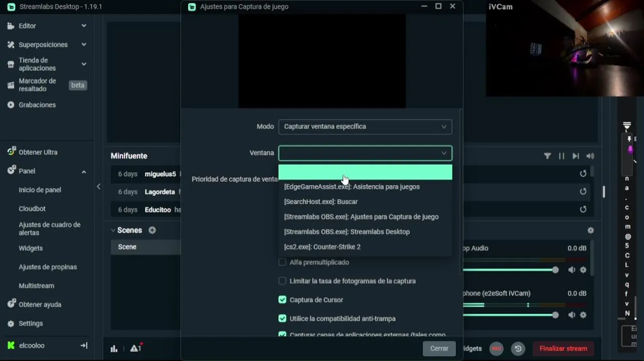This screenshot has height=361, width=644.
Task: Open iVCam microphone settings gear
Action: pyautogui.click(x=583, y=315)
